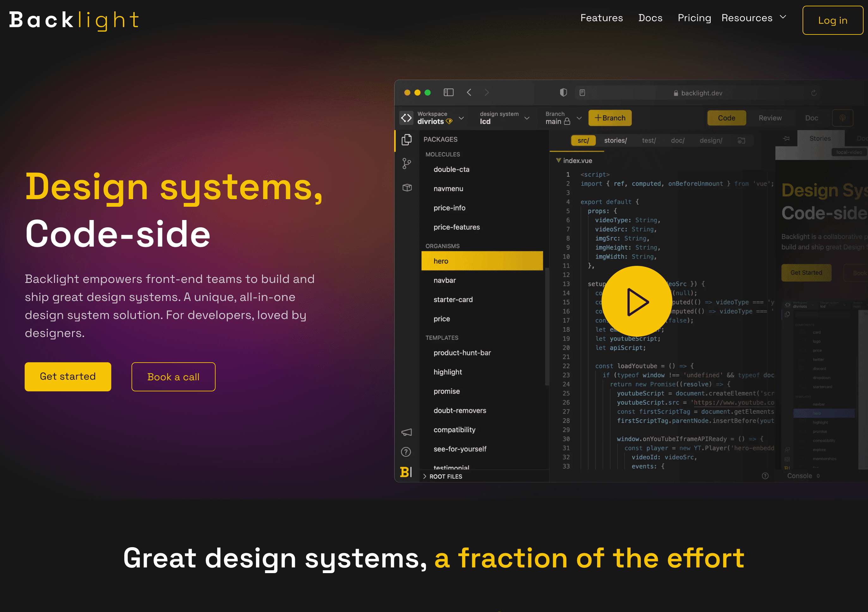868x612 pixels.
Task: Open the Pricing nav link
Action: 694,18
